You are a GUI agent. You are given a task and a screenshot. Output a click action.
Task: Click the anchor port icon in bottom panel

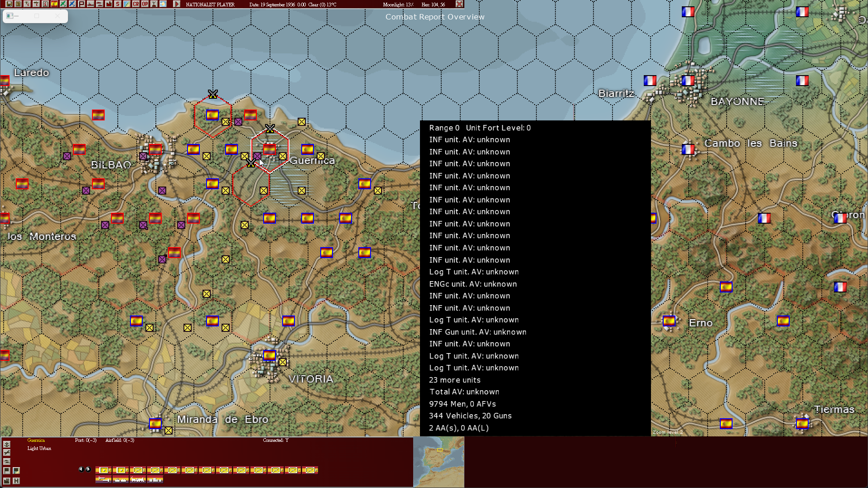[x=7, y=445]
